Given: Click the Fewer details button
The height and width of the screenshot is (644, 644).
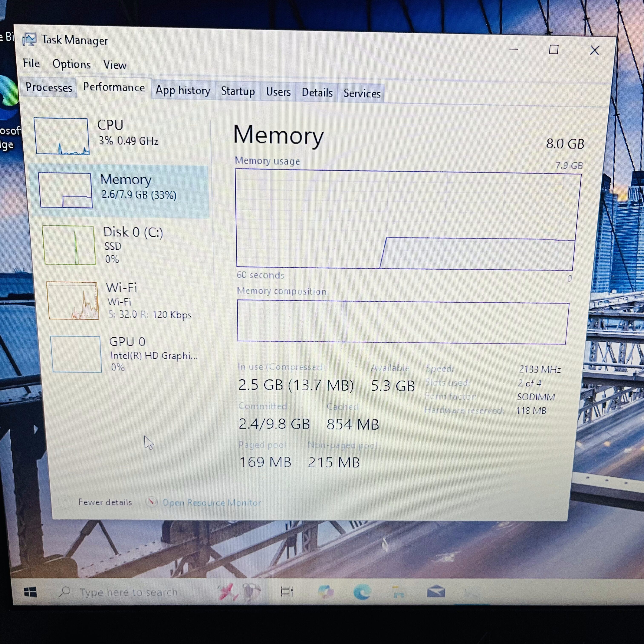Looking at the screenshot, I should [x=105, y=502].
